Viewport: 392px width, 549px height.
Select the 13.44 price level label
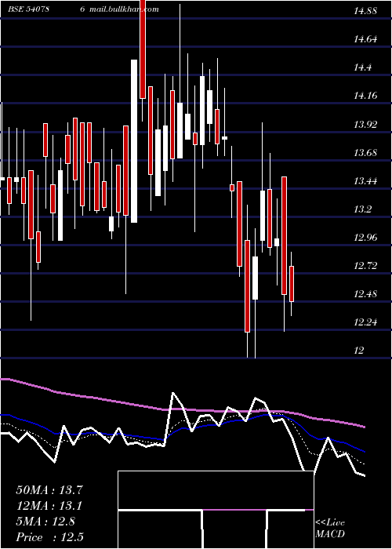tap(365, 181)
